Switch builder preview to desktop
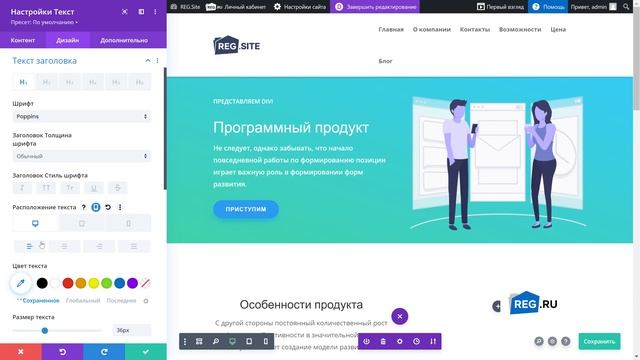Viewport: 640px width, 360px height. click(x=232, y=341)
